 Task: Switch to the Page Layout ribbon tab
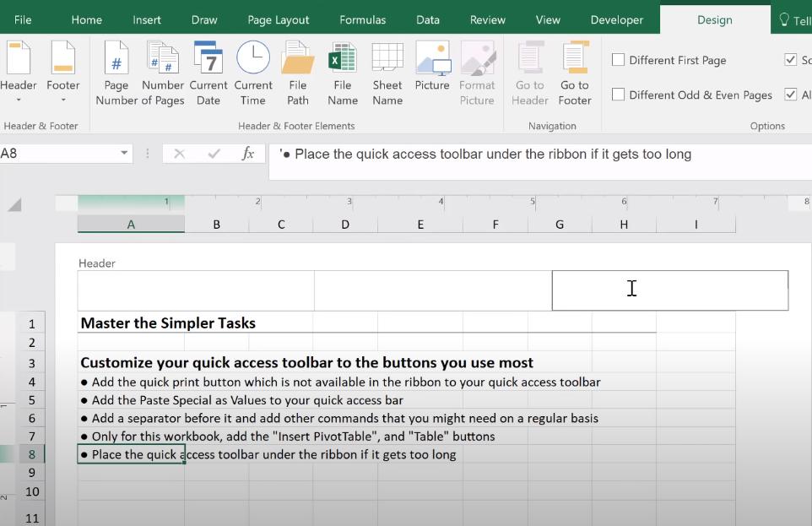point(278,19)
